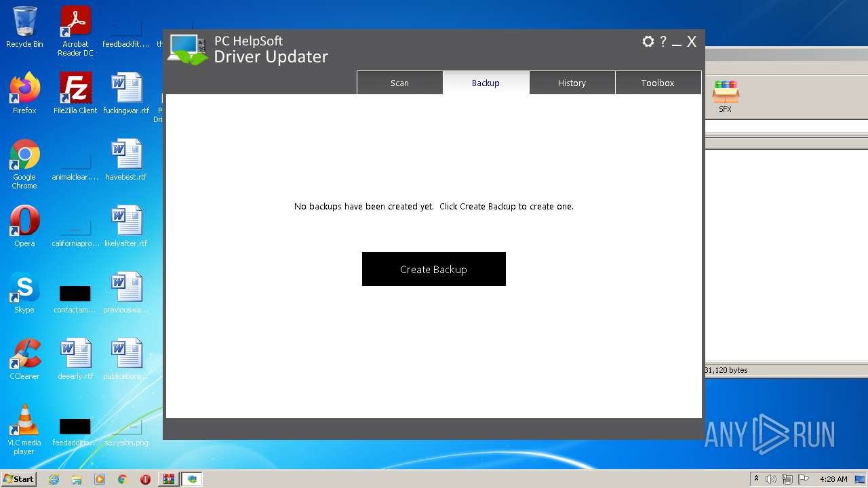This screenshot has height=488, width=868.
Task: Select the likelyafter.rtf file icon
Action: point(126,226)
